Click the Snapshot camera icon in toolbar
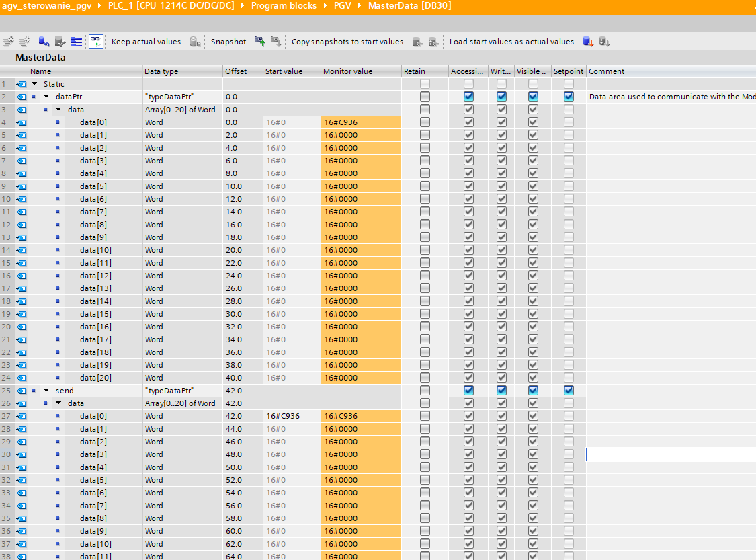This screenshot has height=560, width=756. (x=260, y=42)
